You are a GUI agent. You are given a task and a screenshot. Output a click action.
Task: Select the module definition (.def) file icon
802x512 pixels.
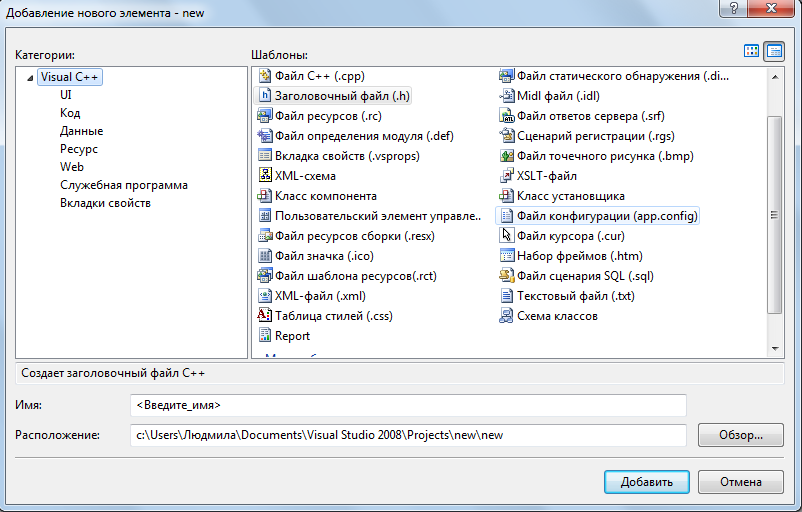[x=264, y=136]
